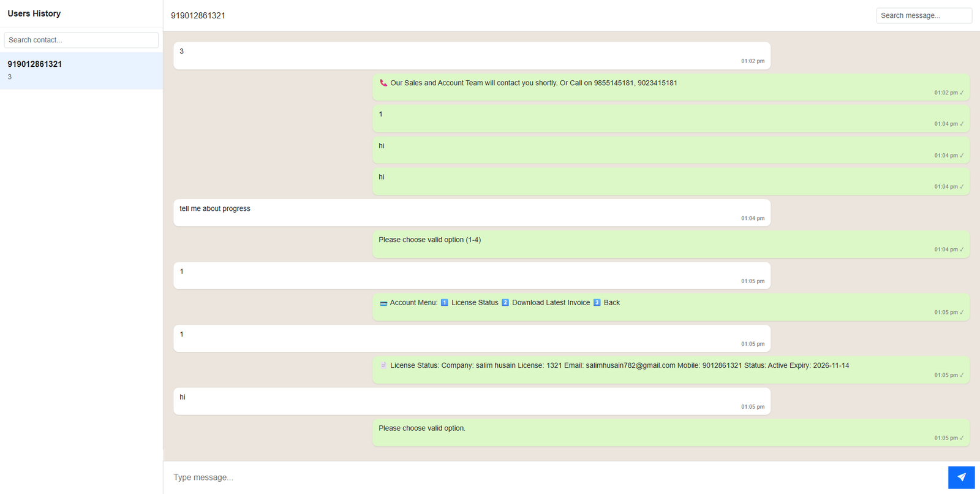Click the Sales and Account Team message bubble
Image resolution: width=980 pixels, height=494 pixels.
tap(533, 83)
